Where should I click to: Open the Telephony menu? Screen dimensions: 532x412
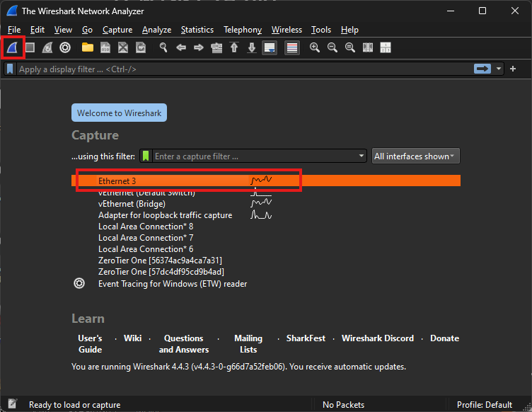[243, 30]
